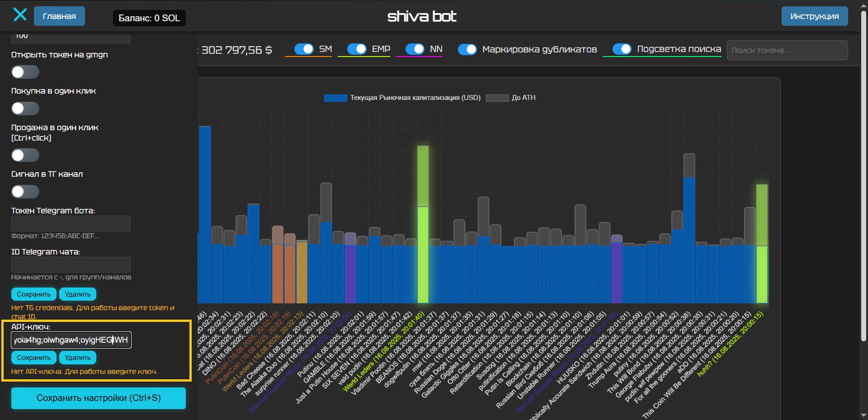
Task: Toggle the NN filter switch
Action: (415, 49)
